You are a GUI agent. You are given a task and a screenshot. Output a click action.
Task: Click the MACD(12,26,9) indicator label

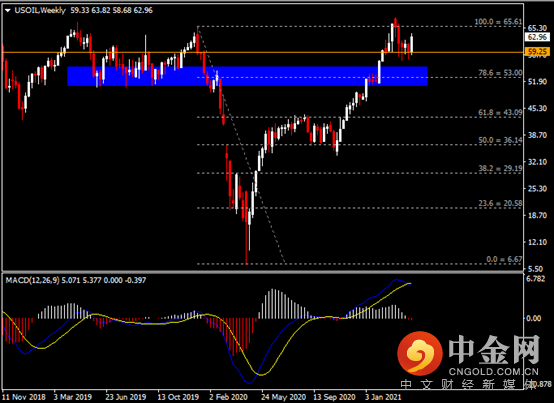click(32, 280)
